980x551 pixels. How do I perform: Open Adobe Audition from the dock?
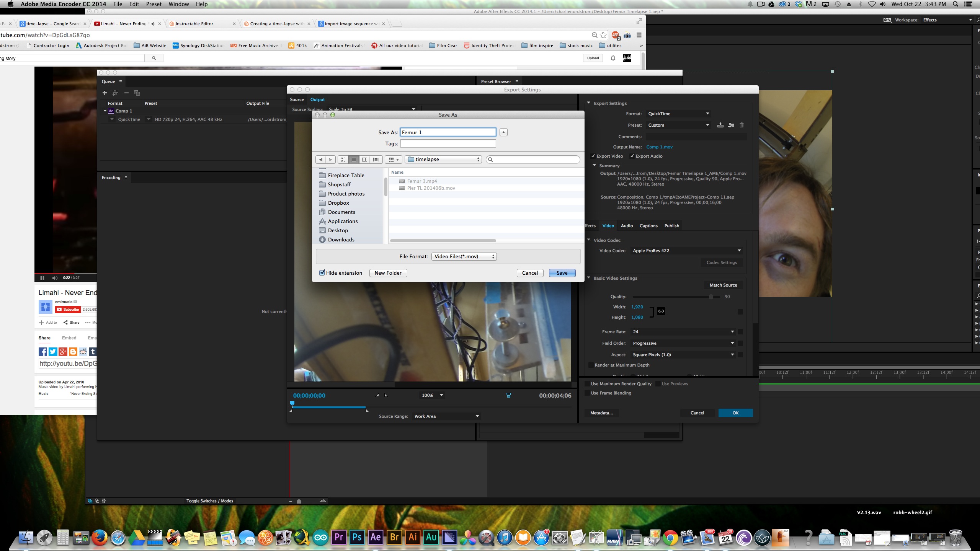pos(431,538)
